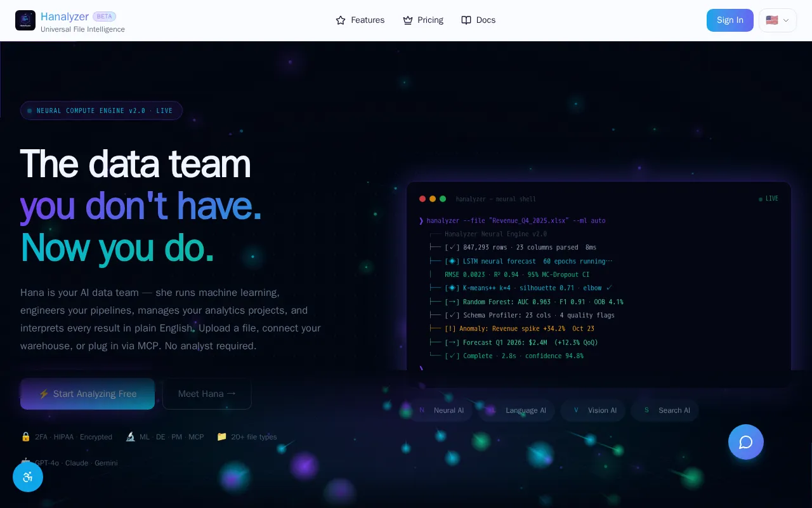Click the Docs book icon

coord(466,20)
